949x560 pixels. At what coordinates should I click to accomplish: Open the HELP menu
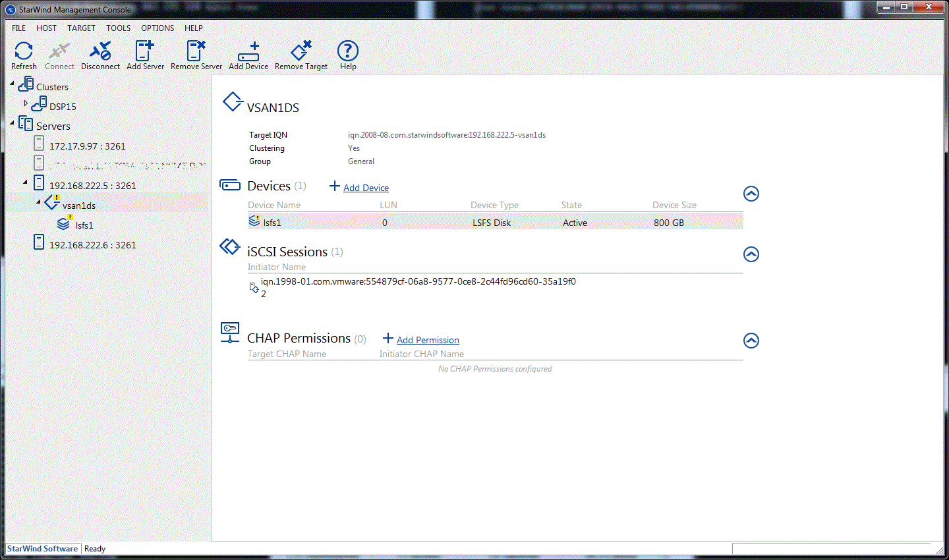pyautogui.click(x=194, y=28)
